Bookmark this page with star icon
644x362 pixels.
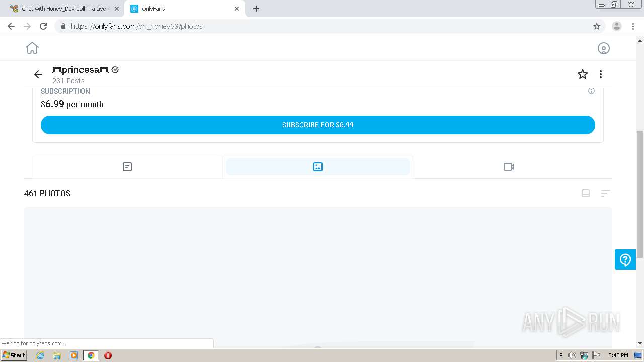[x=597, y=26]
